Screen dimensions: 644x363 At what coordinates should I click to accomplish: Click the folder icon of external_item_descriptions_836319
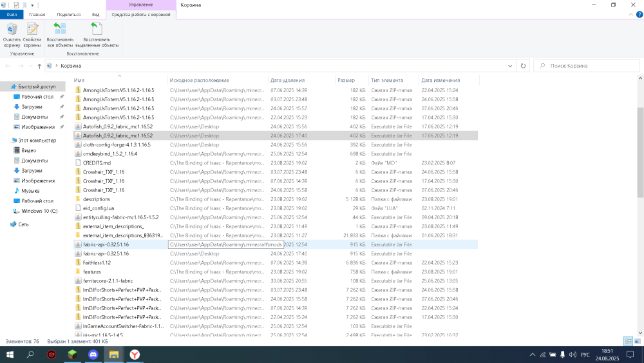pyautogui.click(x=78, y=235)
